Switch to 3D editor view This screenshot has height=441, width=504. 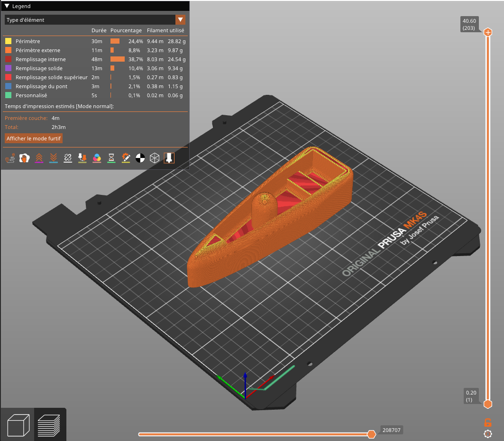click(x=18, y=425)
